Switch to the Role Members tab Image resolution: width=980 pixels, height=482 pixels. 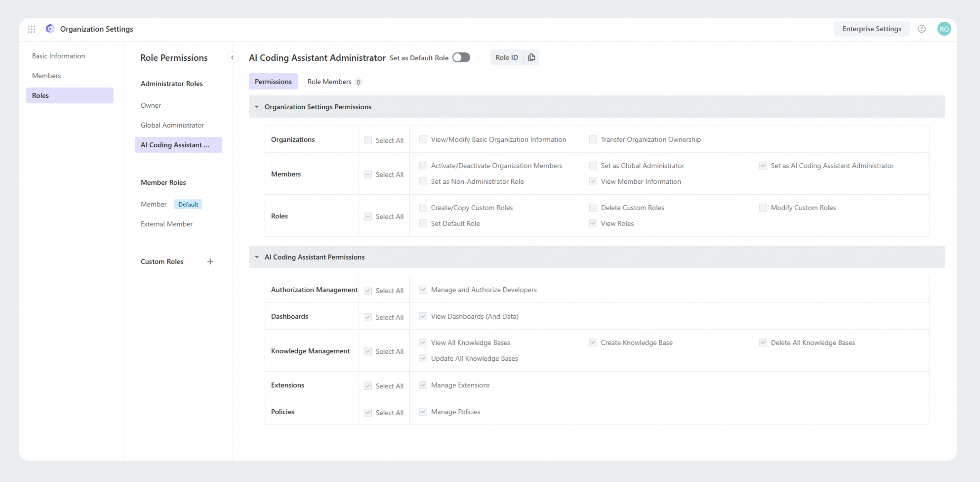329,82
